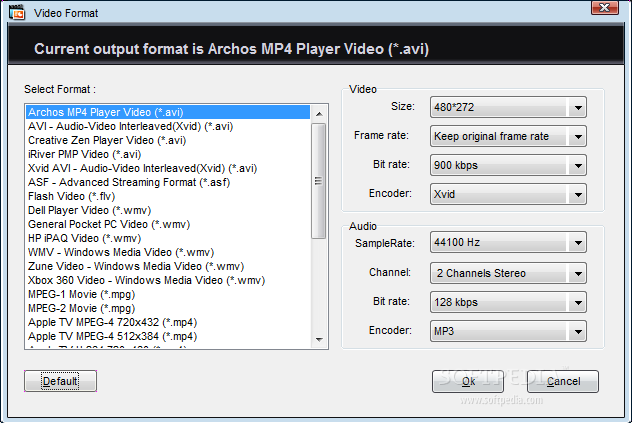Expand the video Encoder Xvid dropdown

(x=508, y=194)
